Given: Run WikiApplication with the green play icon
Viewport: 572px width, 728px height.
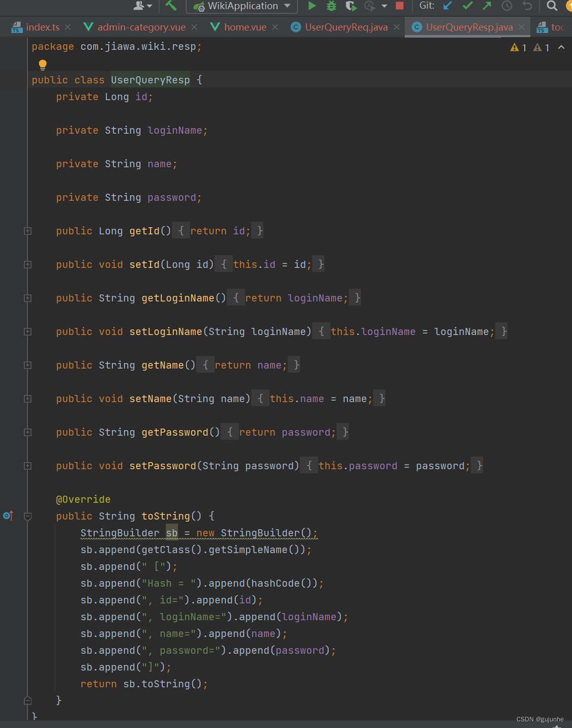Looking at the screenshot, I should click(x=312, y=6).
